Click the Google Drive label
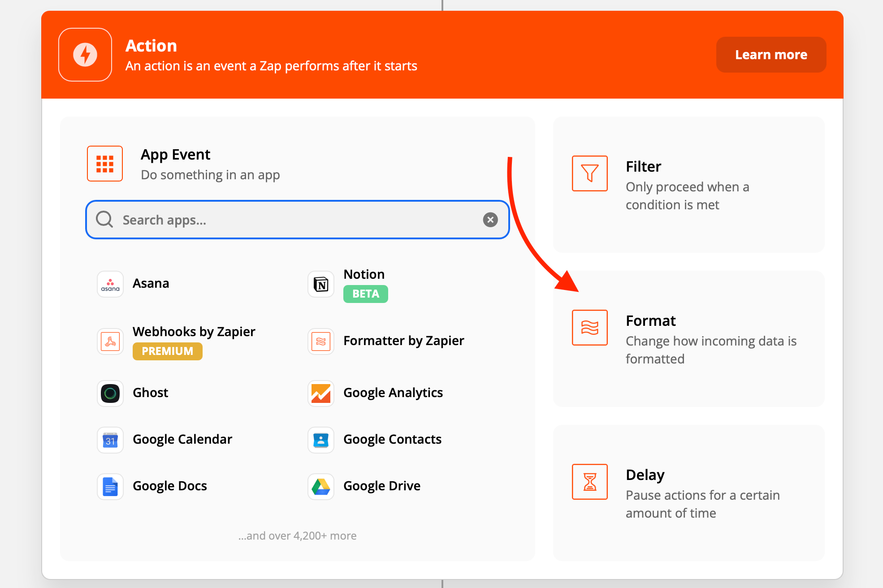This screenshot has height=588, width=883. 382,486
